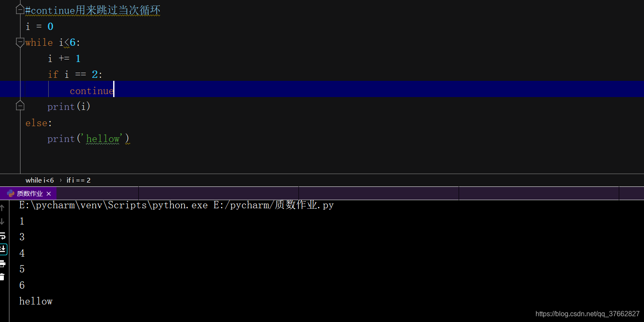
Task: Click the line 'i += 1'
Action: 64,59
